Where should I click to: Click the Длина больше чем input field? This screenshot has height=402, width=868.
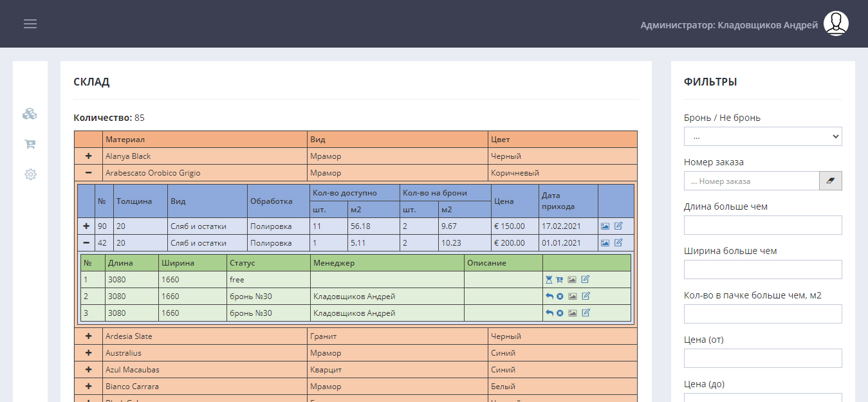coord(762,225)
